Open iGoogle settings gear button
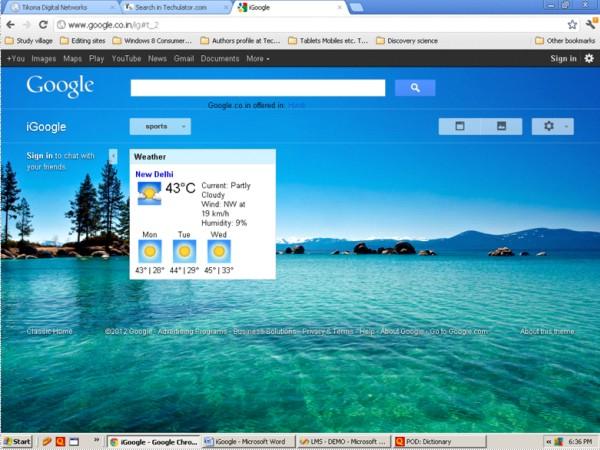The height and width of the screenshot is (450, 600). [x=553, y=126]
